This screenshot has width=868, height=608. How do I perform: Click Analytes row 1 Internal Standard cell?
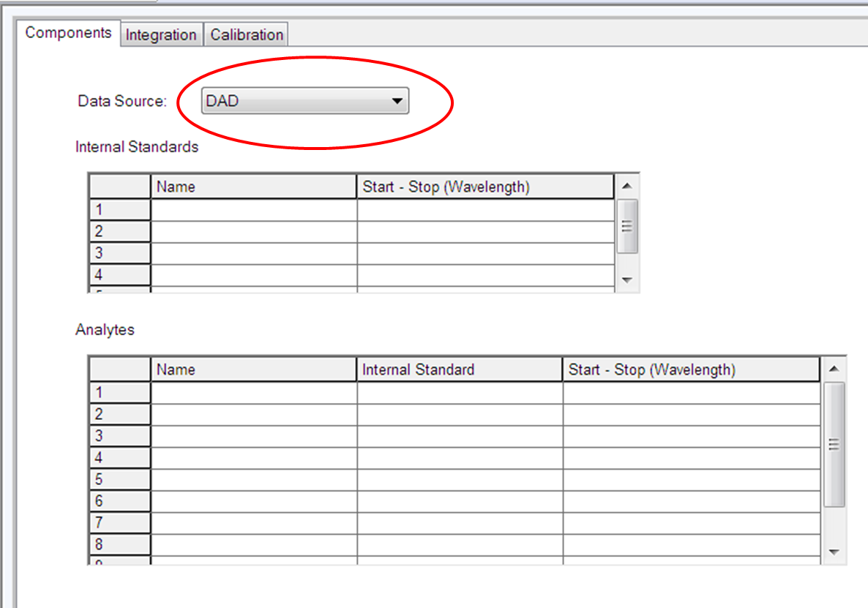(460, 393)
